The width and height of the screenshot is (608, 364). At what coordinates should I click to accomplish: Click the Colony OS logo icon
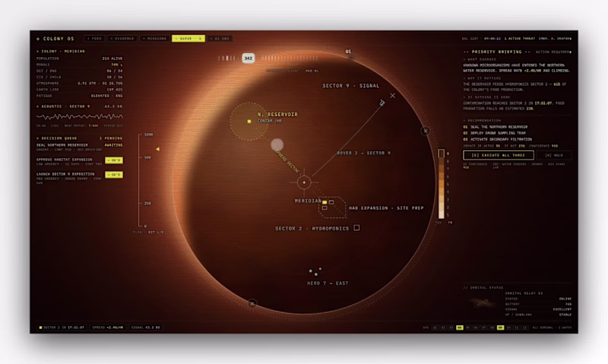coord(38,39)
